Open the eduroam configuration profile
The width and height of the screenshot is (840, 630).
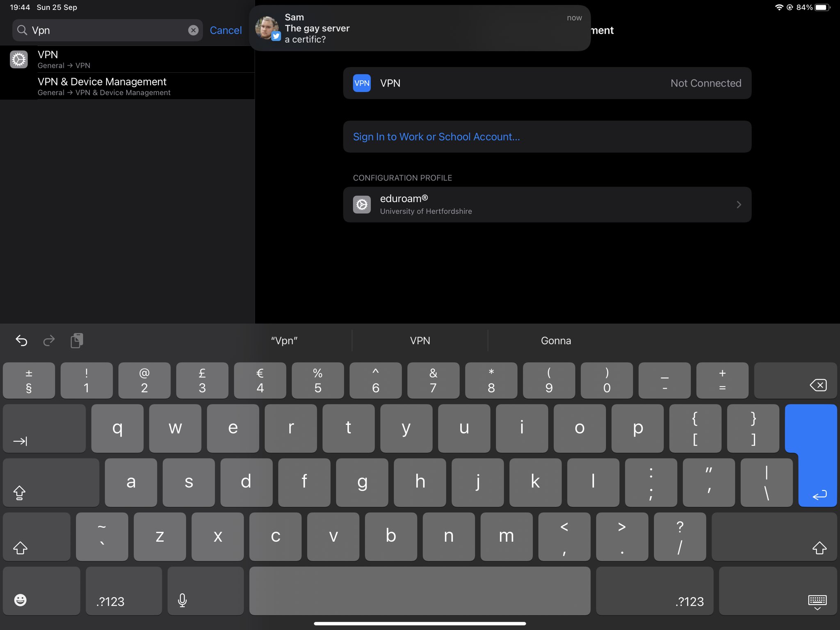click(547, 204)
